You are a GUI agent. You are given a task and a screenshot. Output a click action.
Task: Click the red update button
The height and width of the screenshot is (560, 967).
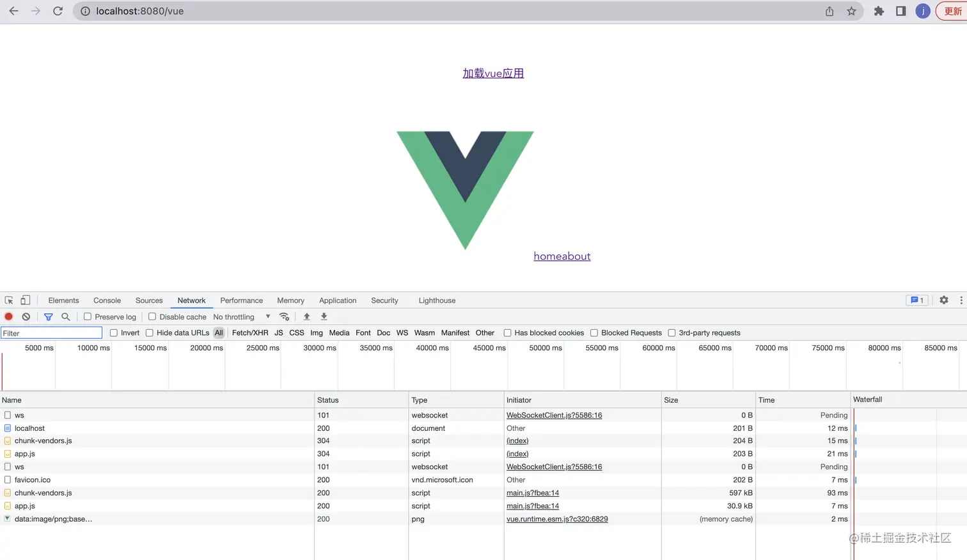click(x=952, y=11)
